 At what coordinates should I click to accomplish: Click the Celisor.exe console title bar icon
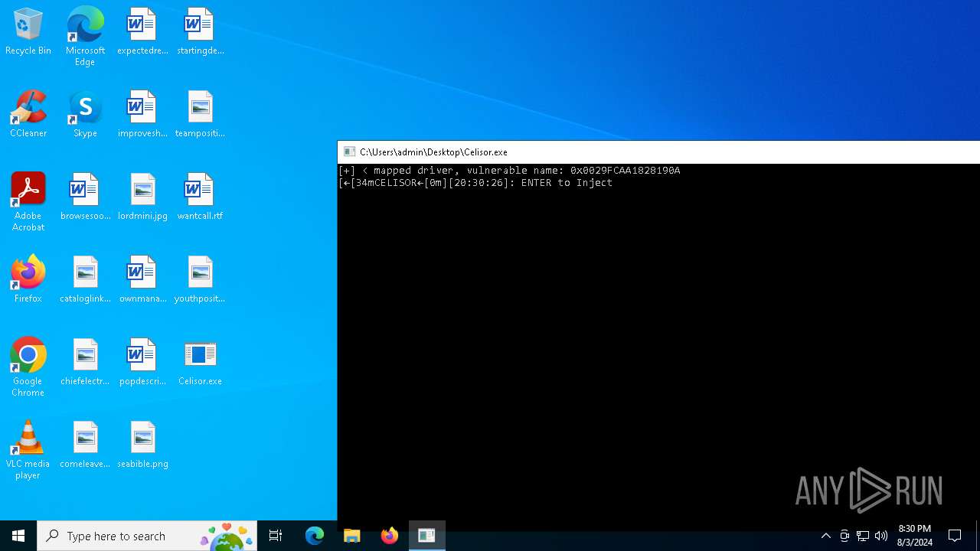click(349, 152)
